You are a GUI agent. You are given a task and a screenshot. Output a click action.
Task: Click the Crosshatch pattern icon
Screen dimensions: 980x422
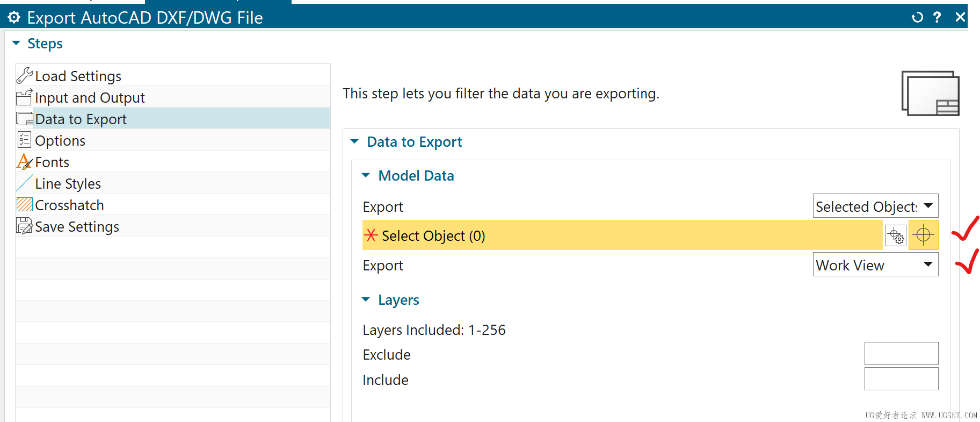[25, 204]
